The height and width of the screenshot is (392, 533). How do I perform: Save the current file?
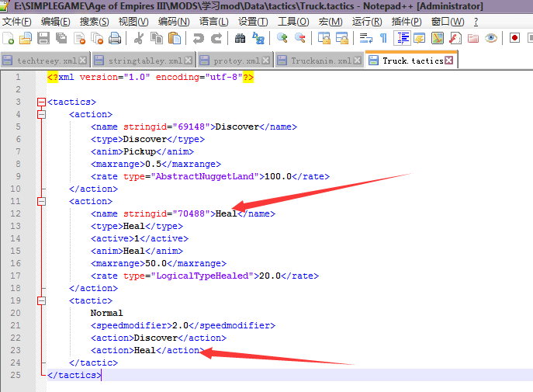click(x=43, y=38)
